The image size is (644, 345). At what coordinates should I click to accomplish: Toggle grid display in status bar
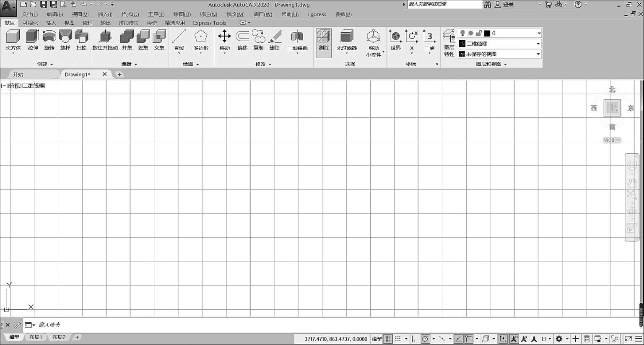pos(388,339)
